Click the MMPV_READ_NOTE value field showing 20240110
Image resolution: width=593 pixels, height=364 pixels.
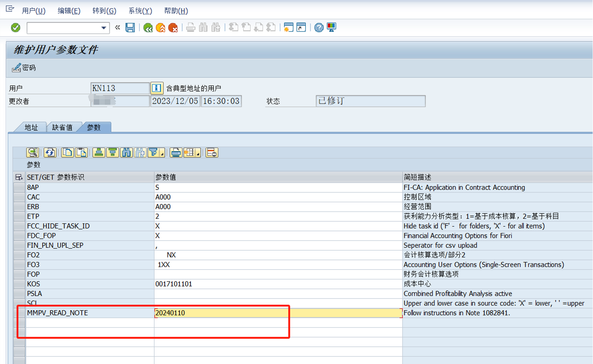221,313
